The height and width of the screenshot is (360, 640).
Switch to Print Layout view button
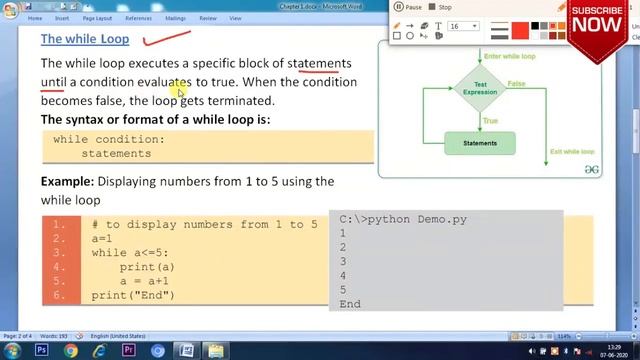tap(515, 336)
